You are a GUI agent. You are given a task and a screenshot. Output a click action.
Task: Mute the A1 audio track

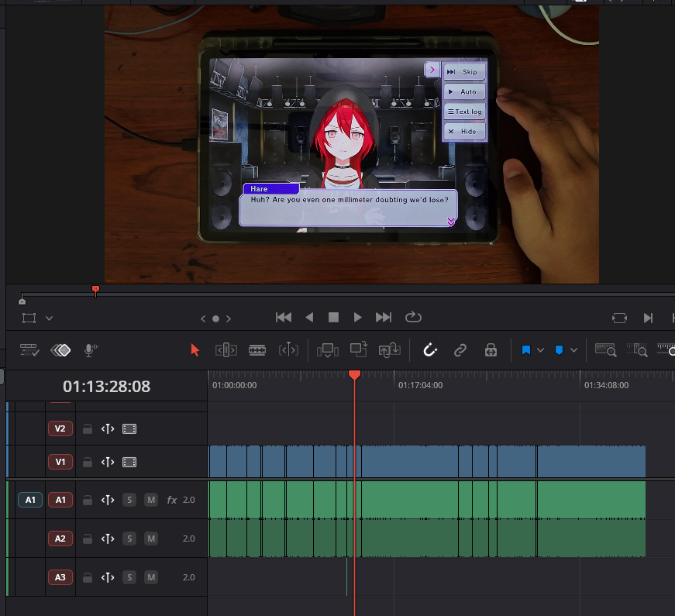[151, 500]
